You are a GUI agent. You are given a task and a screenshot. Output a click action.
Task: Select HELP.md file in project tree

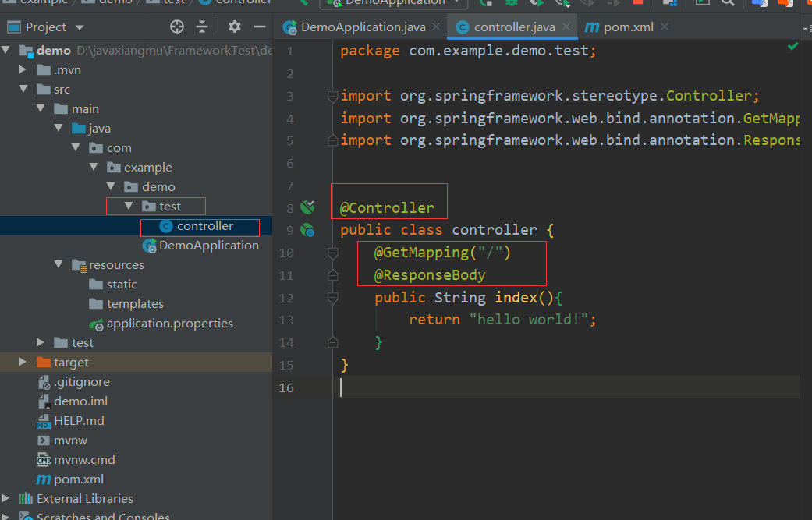(x=78, y=421)
